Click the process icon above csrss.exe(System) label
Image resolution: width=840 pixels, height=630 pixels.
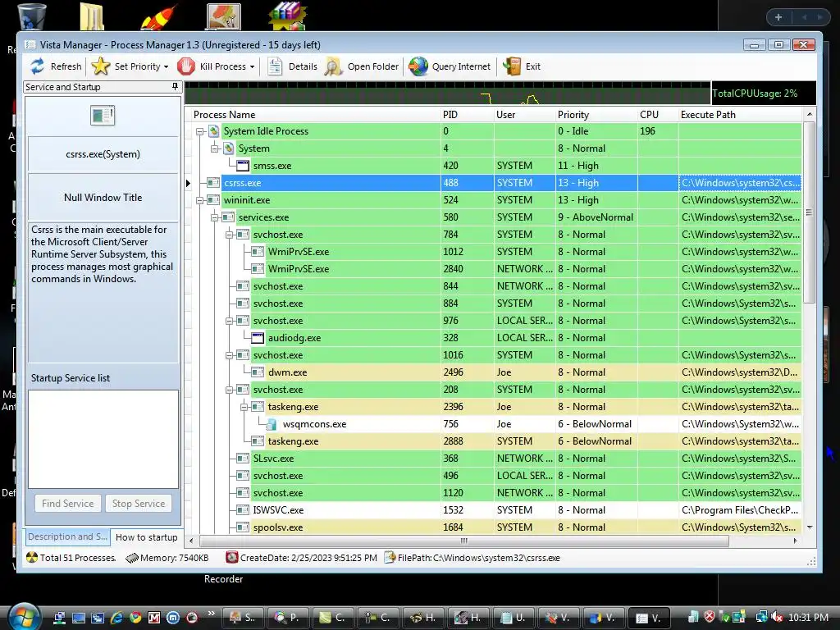103,115
